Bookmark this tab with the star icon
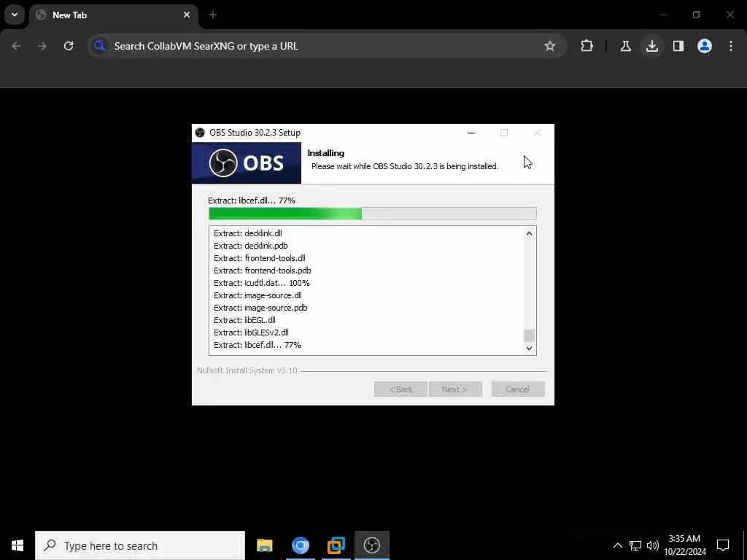Screen dimensions: 747x560 (x=550, y=46)
